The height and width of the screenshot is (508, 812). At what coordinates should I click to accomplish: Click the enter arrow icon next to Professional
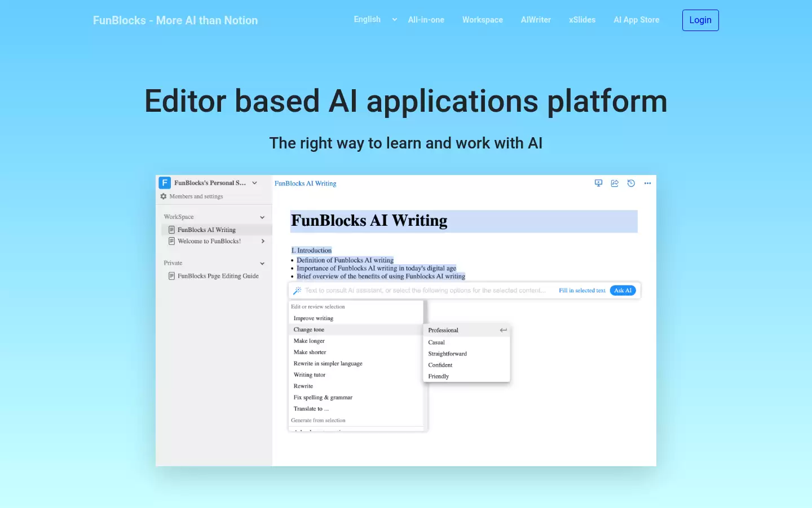[503, 330]
